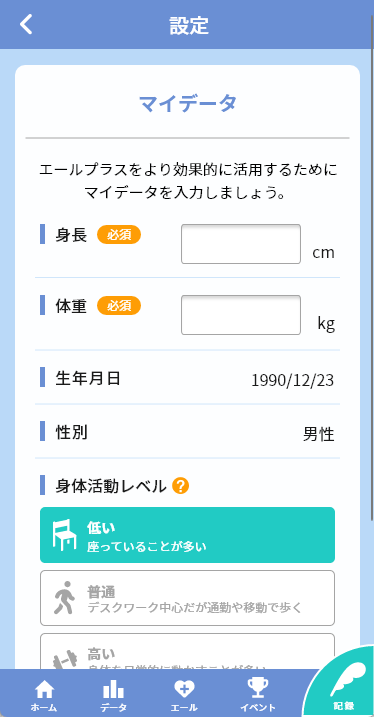The image size is (374, 717).
Task: Open the trophy イベント icon
Action: (x=258, y=688)
